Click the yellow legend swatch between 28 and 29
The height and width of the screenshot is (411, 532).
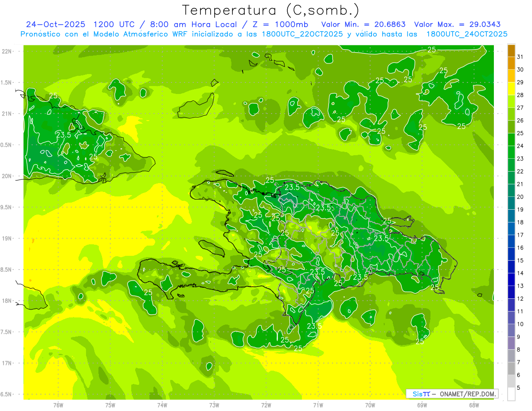511,89
